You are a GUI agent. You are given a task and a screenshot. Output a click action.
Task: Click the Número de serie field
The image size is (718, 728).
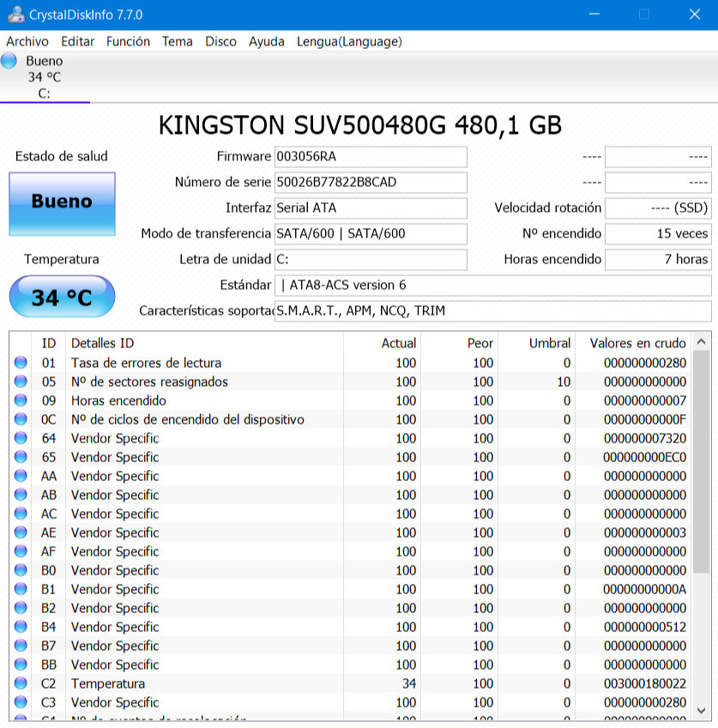pos(371,183)
